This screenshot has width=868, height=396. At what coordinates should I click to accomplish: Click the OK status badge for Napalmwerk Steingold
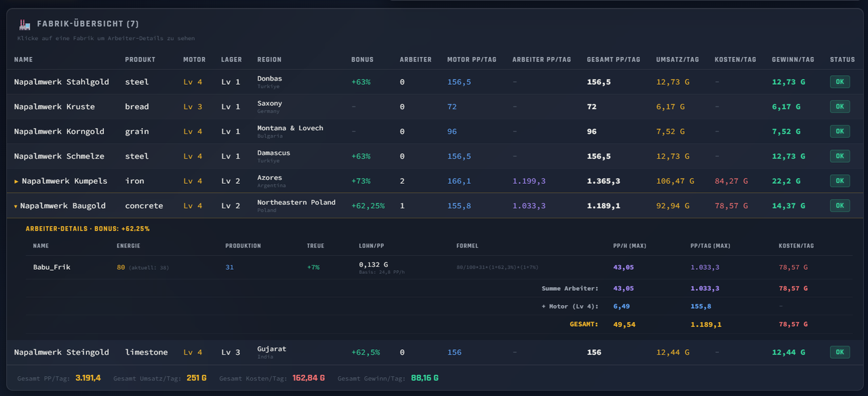[840, 353]
